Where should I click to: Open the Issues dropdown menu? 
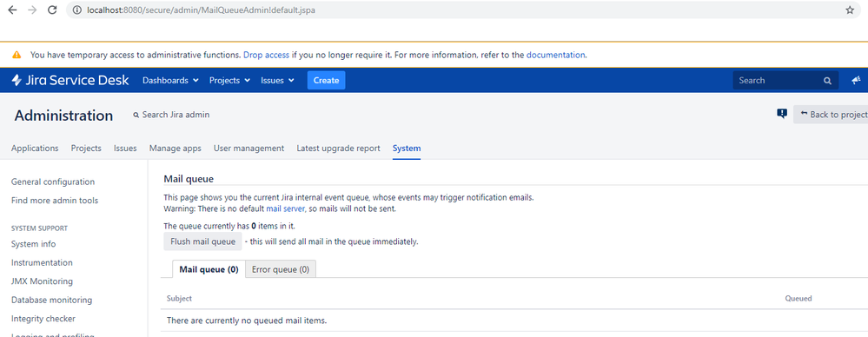(277, 80)
